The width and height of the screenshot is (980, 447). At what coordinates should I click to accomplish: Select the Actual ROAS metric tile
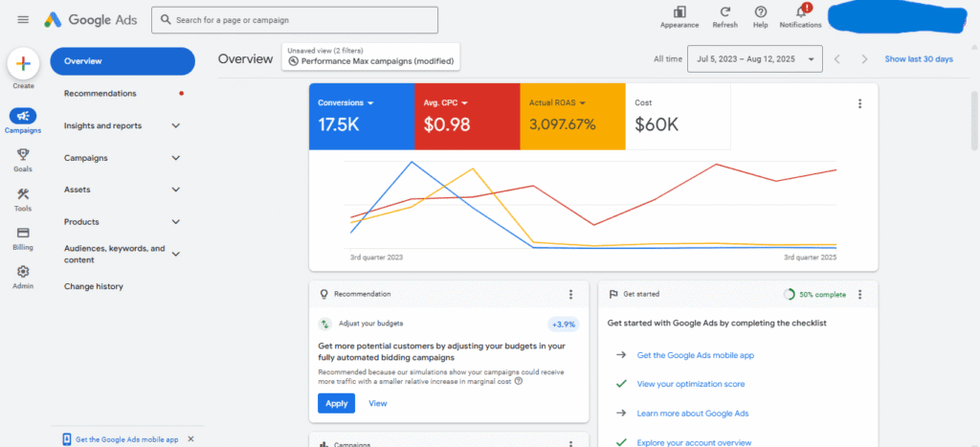point(572,114)
